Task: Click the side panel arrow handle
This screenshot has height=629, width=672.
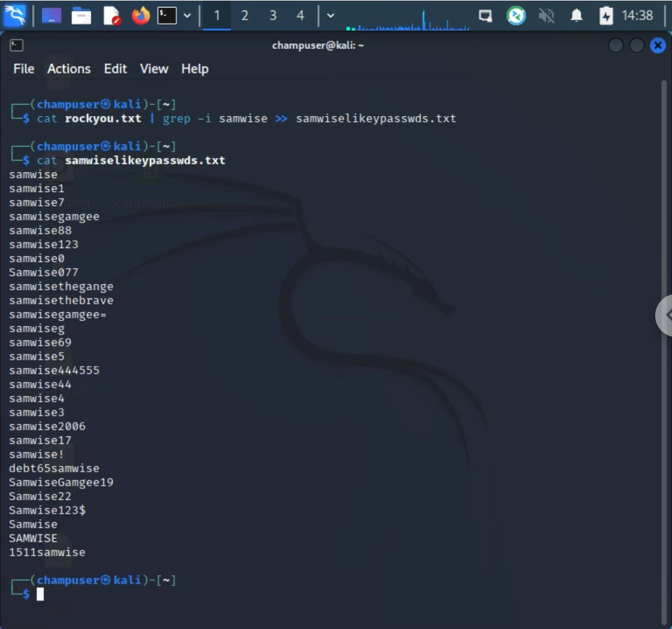Action: click(665, 316)
